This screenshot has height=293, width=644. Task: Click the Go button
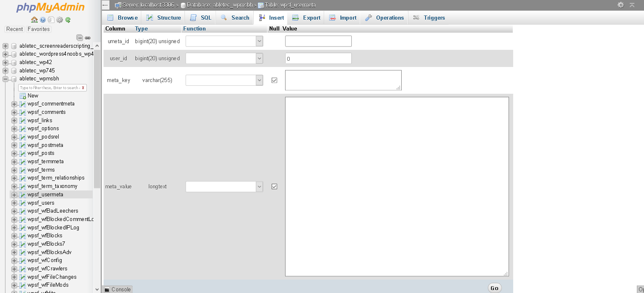click(495, 288)
